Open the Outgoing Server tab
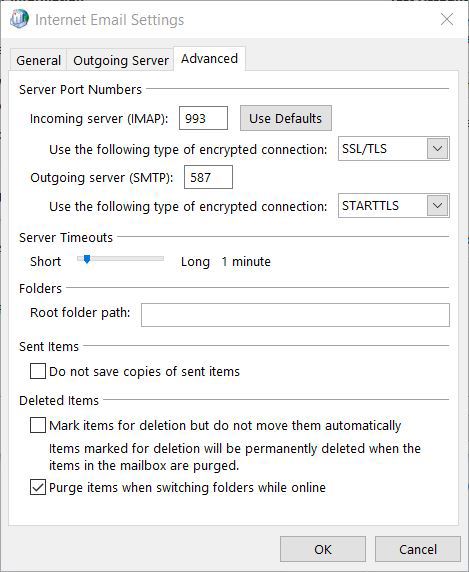Screen dimensions: 469x572 point(121,60)
